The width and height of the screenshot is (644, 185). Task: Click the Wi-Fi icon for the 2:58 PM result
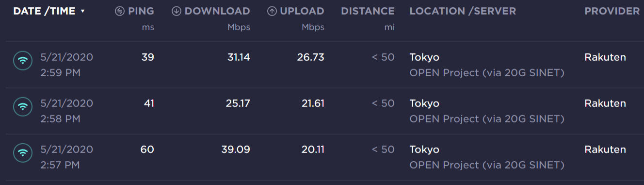coord(22,107)
